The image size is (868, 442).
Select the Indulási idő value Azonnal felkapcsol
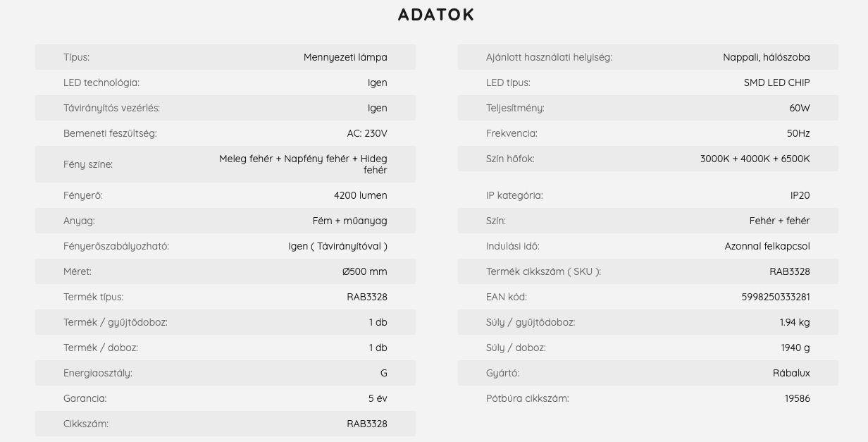pyautogui.click(x=767, y=246)
